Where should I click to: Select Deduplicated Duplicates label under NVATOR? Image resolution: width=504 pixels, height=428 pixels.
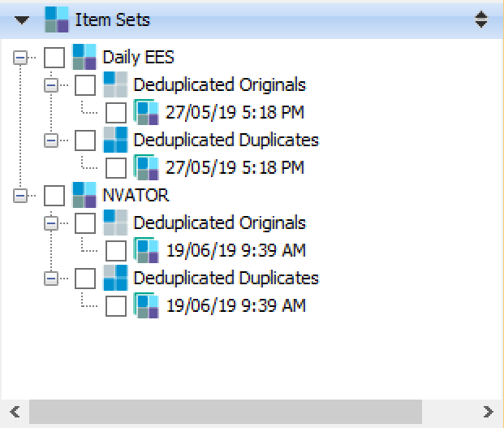click(226, 278)
